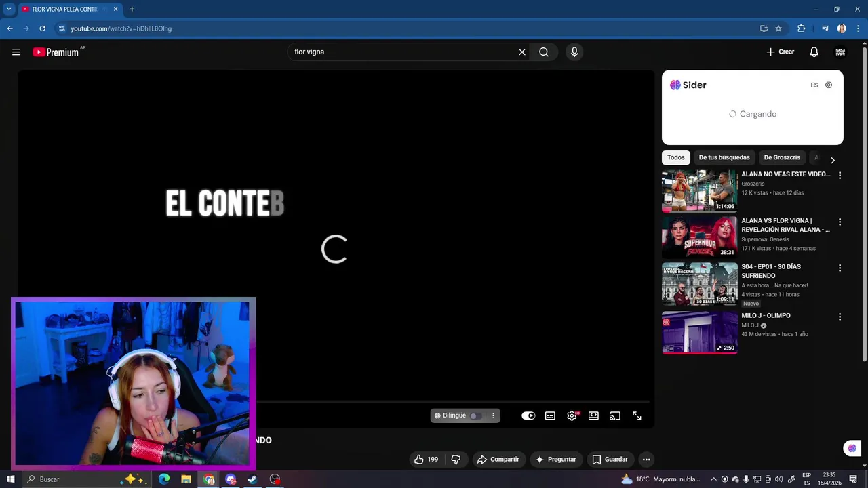Open the ALANA NO VEAS thumbnail
Image resolution: width=868 pixels, height=488 pixels.
699,190
